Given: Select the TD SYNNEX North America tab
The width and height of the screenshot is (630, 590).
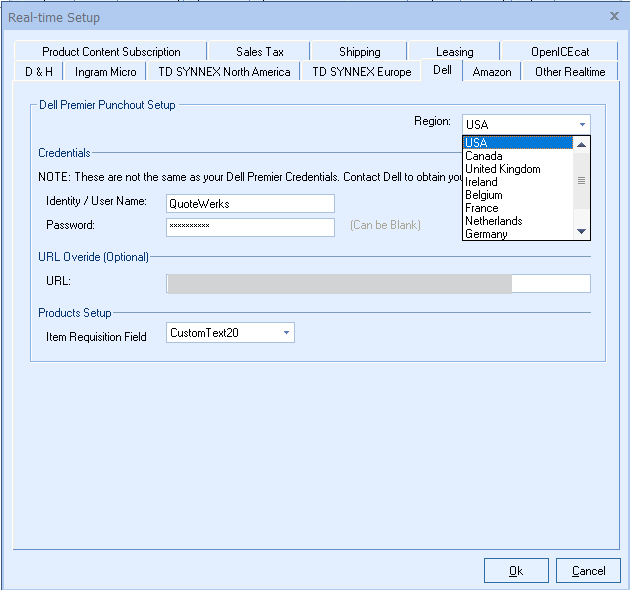Looking at the screenshot, I should point(224,72).
